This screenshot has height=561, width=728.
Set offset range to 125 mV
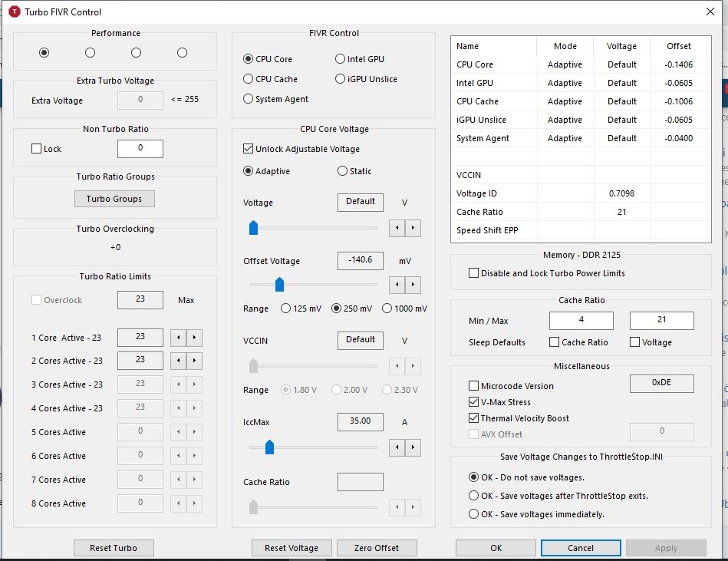tap(301, 309)
